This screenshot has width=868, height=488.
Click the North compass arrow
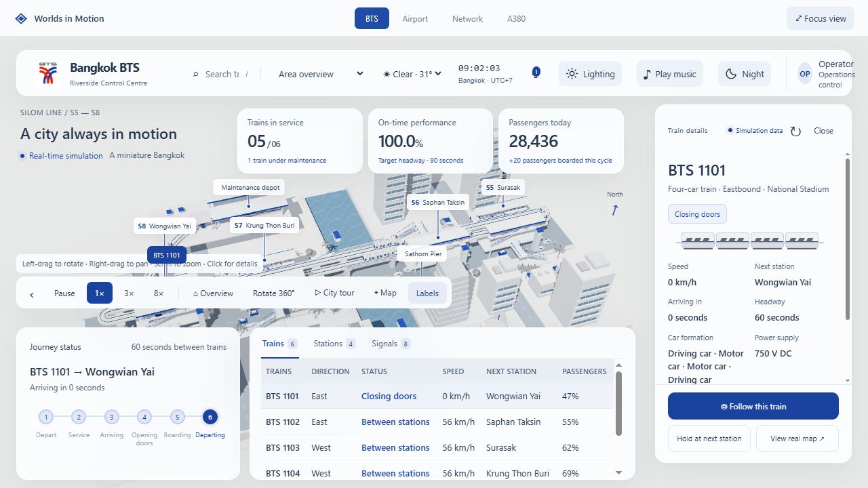615,210
